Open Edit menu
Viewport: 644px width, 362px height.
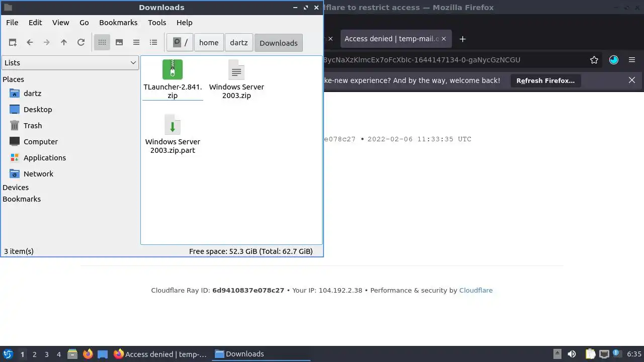[x=35, y=23]
